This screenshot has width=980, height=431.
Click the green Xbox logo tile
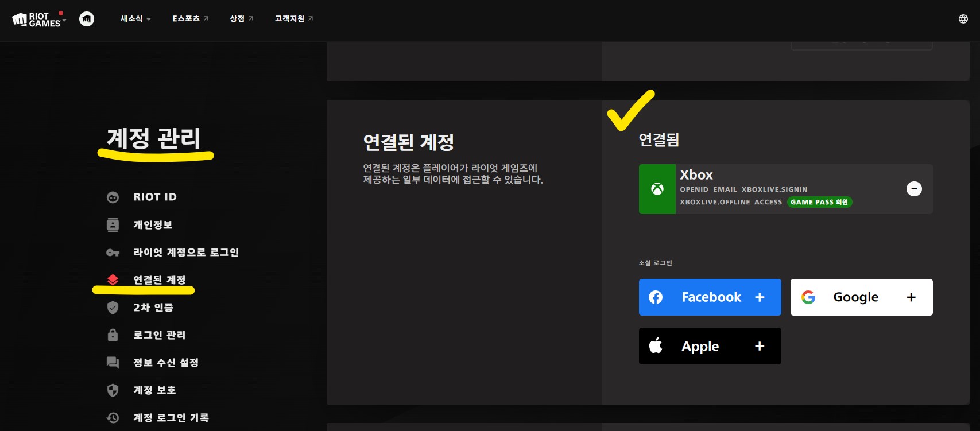click(657, 189)
